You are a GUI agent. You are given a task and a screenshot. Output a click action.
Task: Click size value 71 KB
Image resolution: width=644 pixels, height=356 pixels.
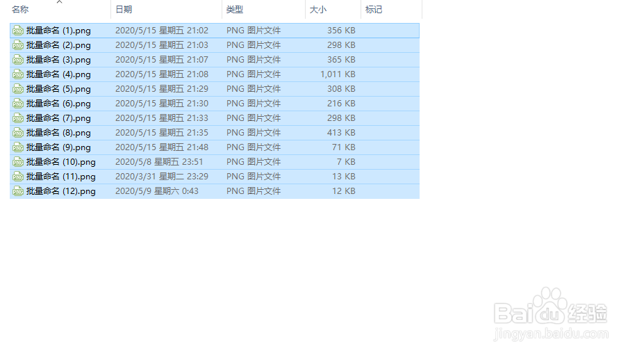pos(344,147)
